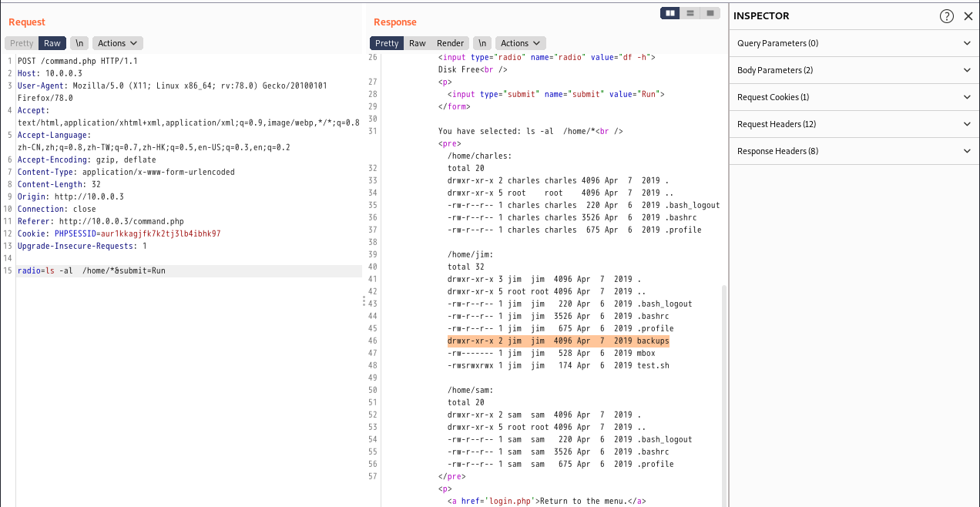Click the PHPSESSID cookie value
This screenshot has height=507, width=980.
(161, 233)
